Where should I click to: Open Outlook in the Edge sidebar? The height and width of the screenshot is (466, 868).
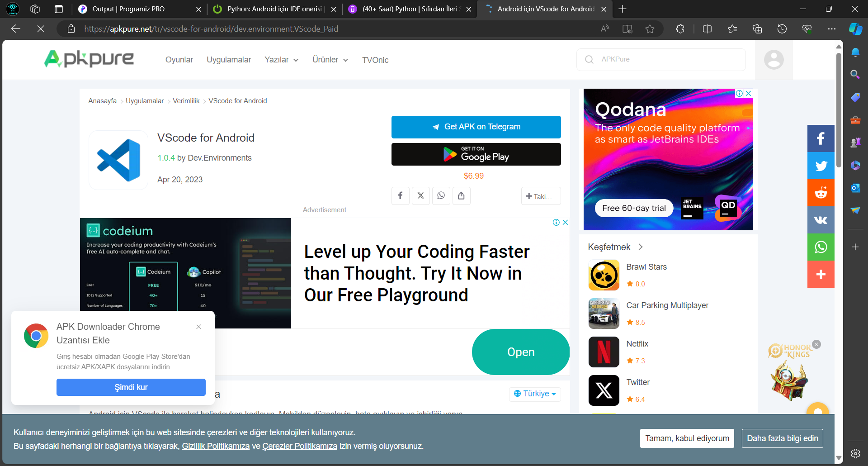[855, 188]
